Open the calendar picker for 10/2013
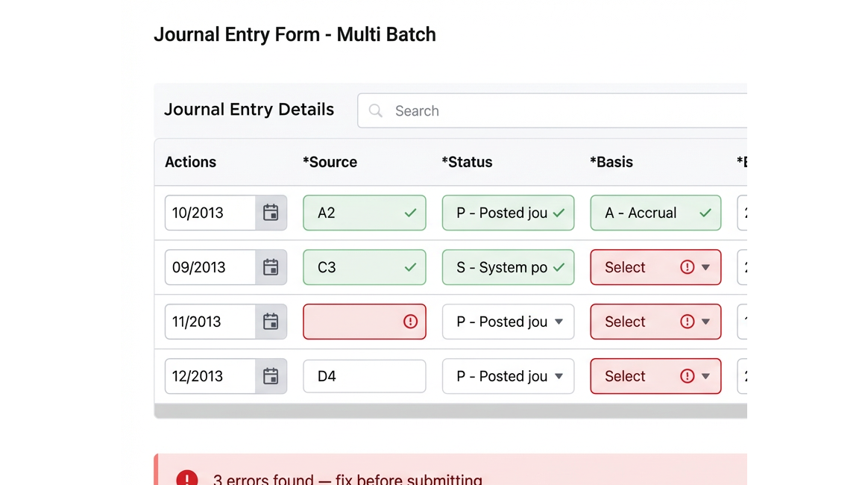Screen dimensions: 868x485 pyautogui.click(x=270, y=213)
